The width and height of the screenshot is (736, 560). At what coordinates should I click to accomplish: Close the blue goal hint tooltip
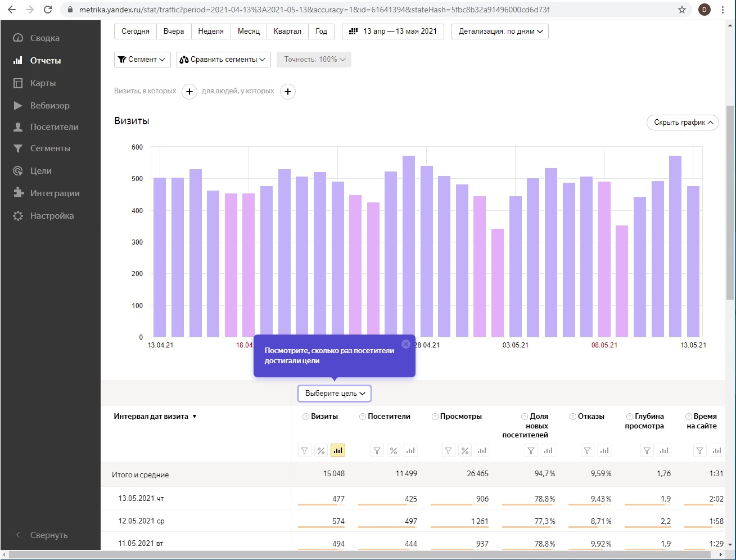click(406, 344)
